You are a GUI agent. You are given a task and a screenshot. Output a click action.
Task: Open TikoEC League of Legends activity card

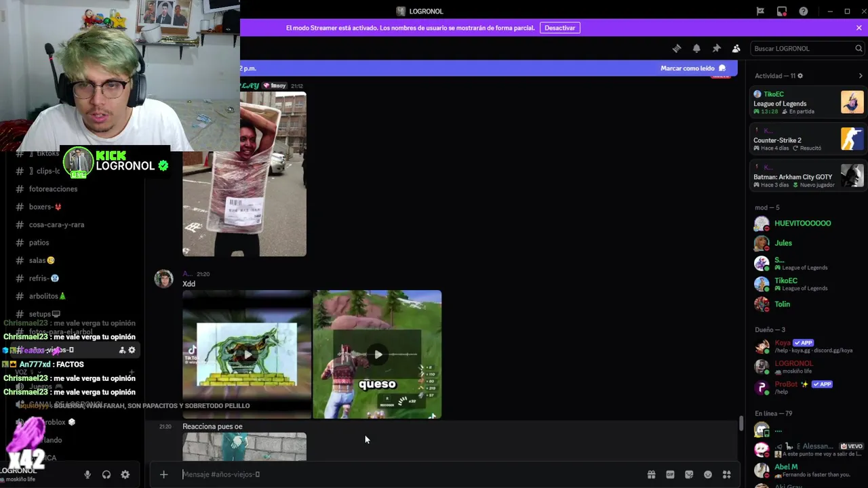(808, 102)
